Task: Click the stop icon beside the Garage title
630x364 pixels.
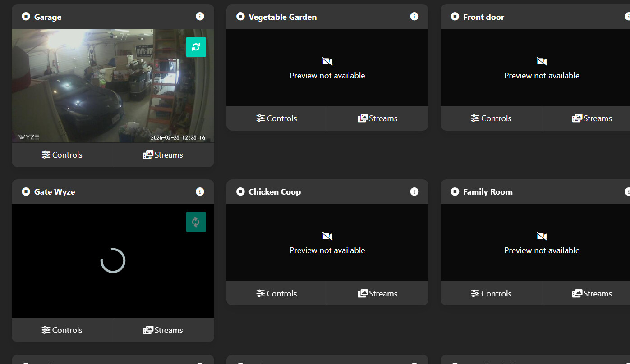Action: pyautogui.click(x=26, y=17)
